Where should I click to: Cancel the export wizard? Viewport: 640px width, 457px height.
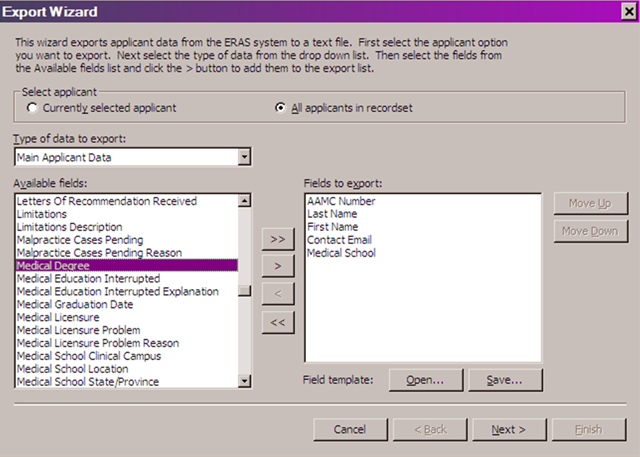coord(349,429)
